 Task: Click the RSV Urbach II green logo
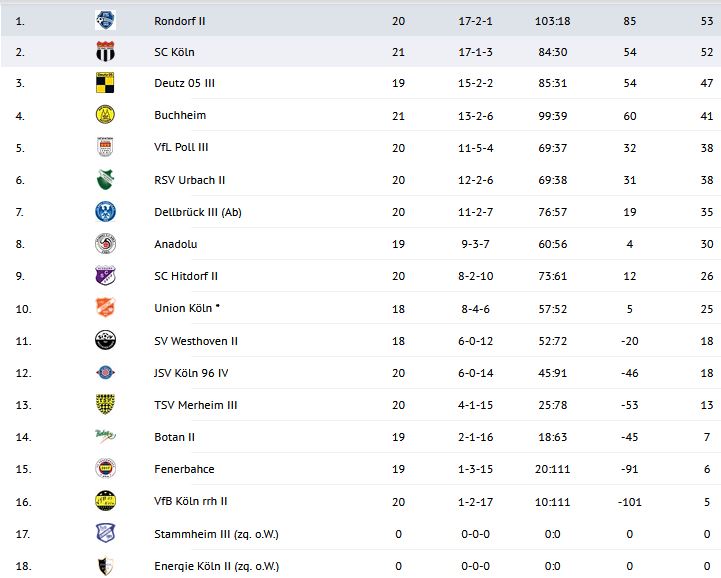[x=105, y=180]
